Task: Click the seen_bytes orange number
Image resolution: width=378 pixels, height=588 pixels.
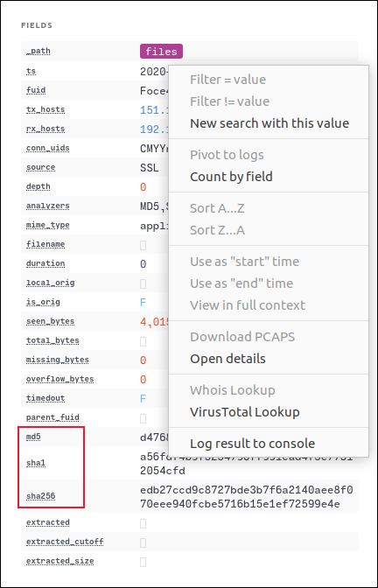Action: 155,322
